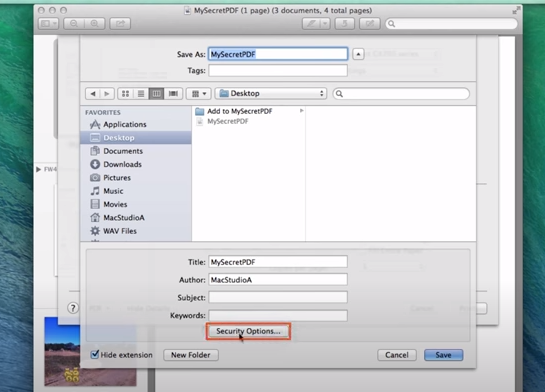545x392 pixels.
Task: Open the Desktop location dropdown
Action: pyautogui.click(x=271, y=93)
